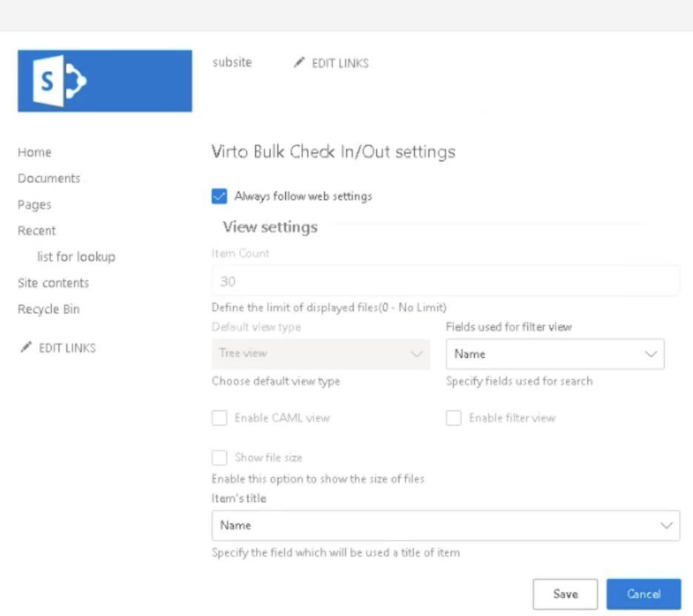The width and height of the screenshot is (693, 616).
Task: Click the Item Count input field
Action: coord(446,281)
